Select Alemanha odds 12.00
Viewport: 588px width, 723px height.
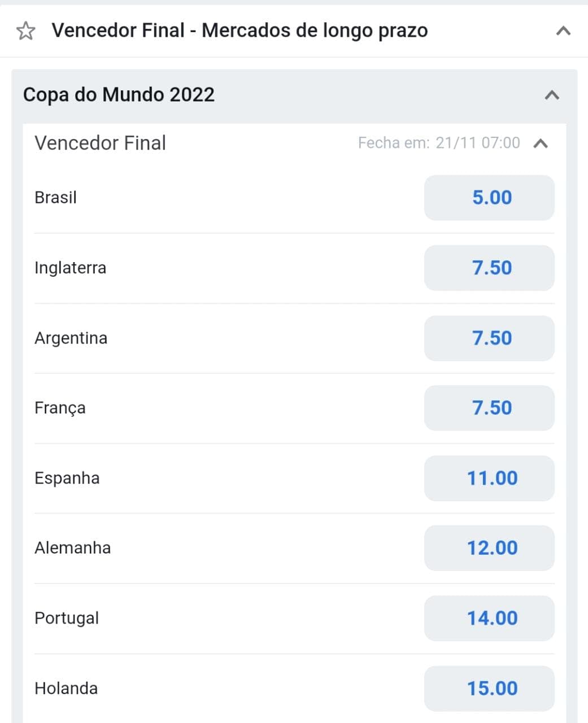pyautogui.click(x=489, y=548)
